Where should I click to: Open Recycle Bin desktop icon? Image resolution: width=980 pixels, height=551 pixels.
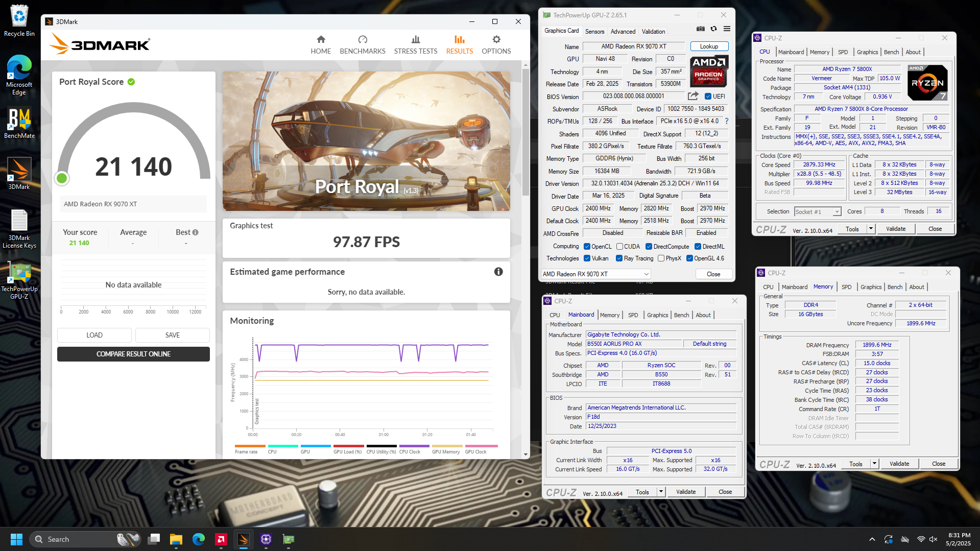point(19,20)
